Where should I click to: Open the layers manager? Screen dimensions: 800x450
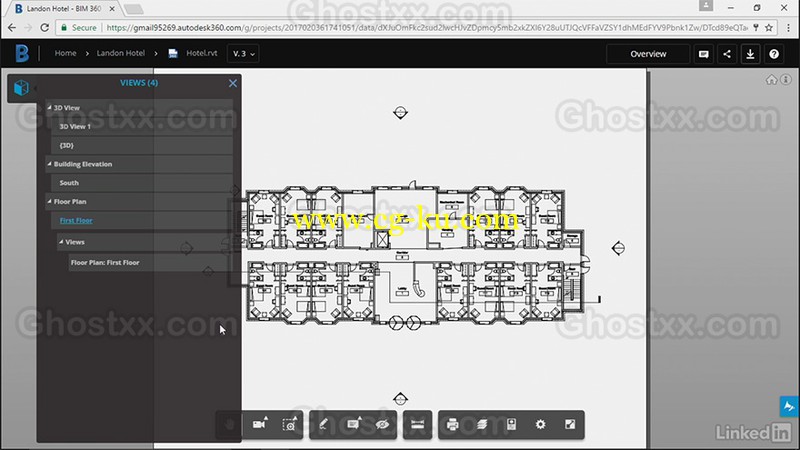click(x=482, y=424)
